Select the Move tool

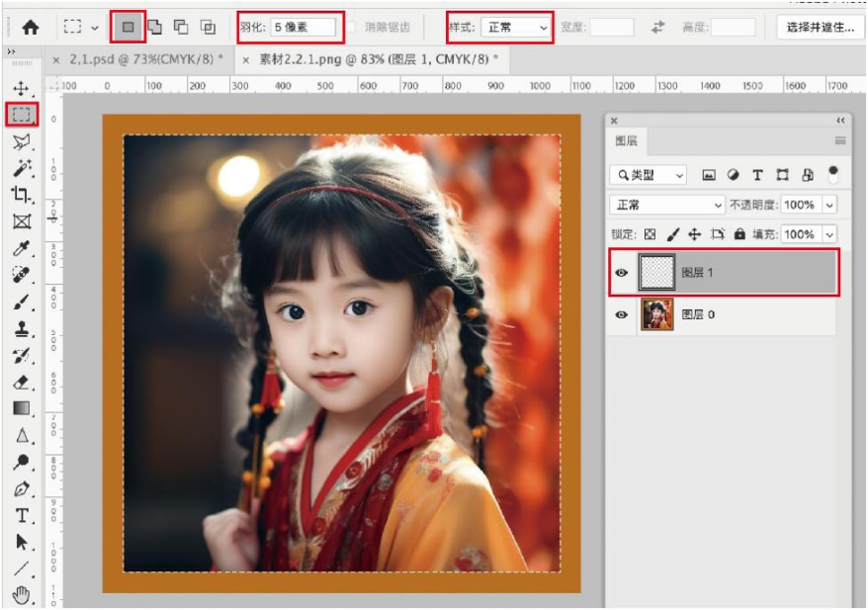click(x=22, y=90)
